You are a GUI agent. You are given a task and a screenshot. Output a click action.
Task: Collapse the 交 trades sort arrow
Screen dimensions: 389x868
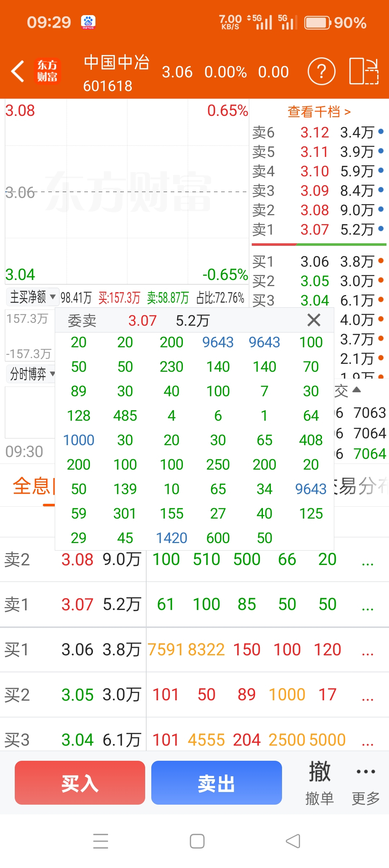click(356, 390)
